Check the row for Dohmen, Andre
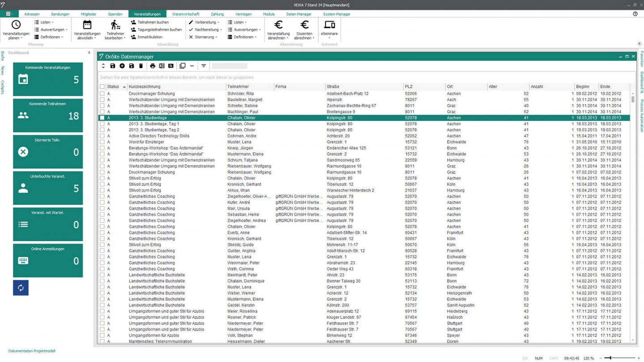This screenshot has width=644, height=362. [102, 136]
